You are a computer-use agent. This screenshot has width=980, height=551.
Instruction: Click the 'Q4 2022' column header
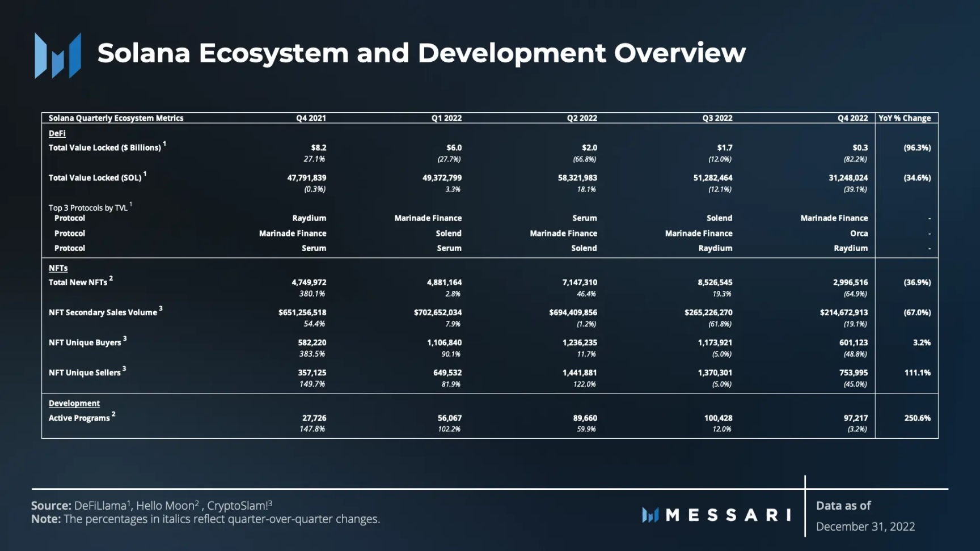coord(852,118)
